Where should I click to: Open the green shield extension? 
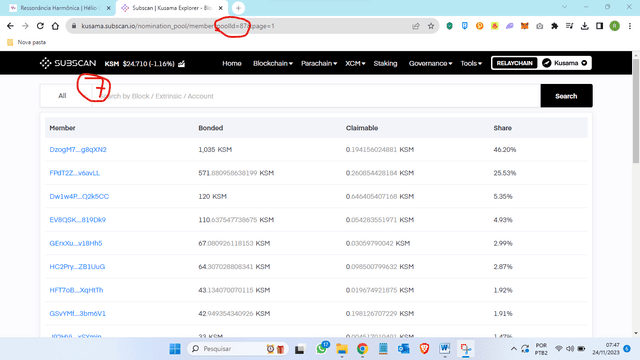click(449, 26)
